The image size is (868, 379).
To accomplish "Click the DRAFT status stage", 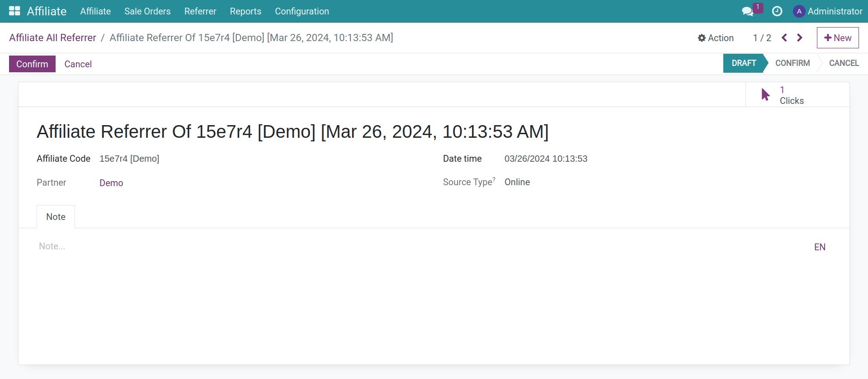I will tap(744, 63).
